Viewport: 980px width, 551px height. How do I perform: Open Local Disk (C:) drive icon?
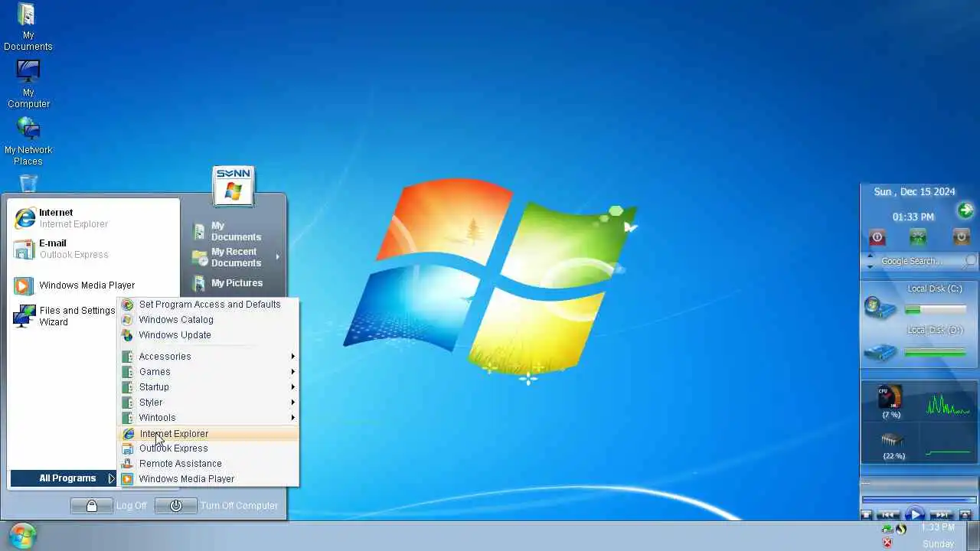880,308
